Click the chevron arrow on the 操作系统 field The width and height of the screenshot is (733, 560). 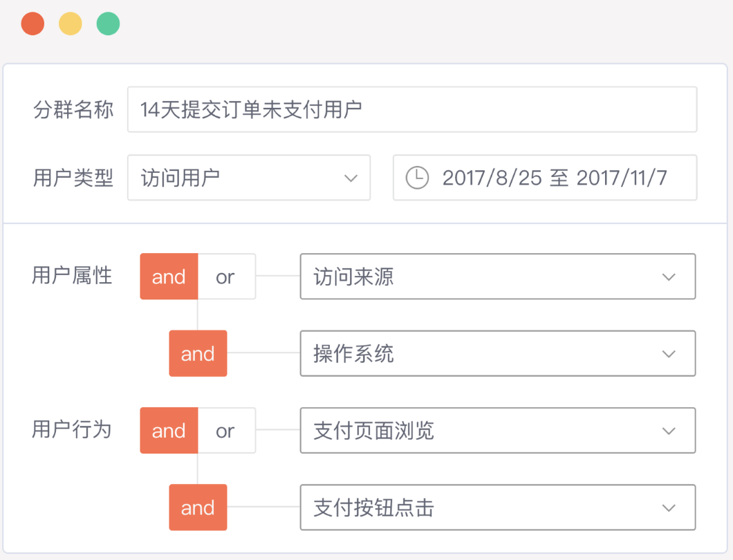tap(669, 353)
